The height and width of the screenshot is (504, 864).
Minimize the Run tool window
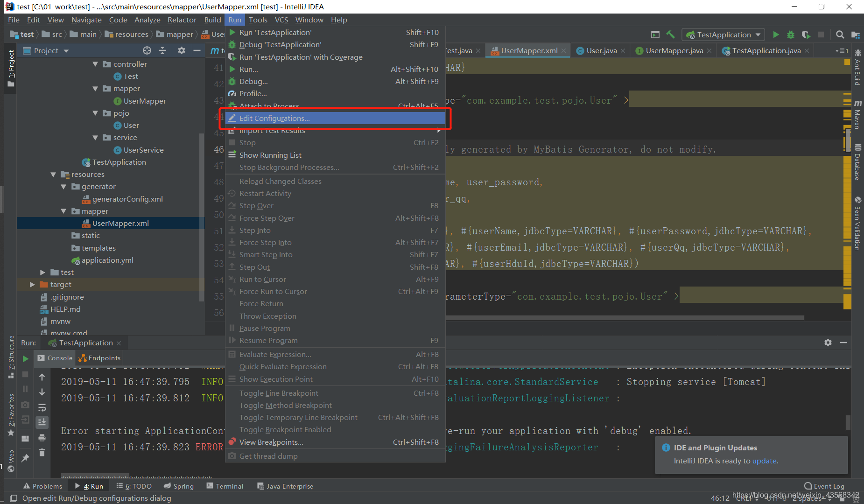click(843, 343)
